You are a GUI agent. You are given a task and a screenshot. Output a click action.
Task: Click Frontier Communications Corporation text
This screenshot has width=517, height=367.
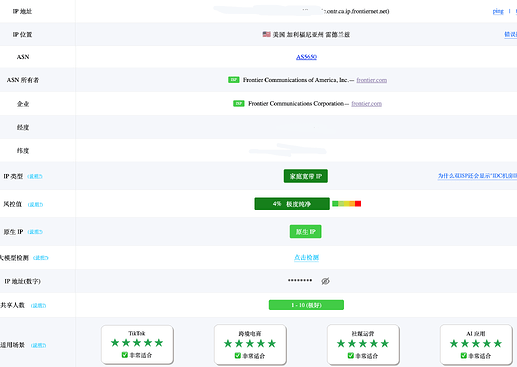click(296, 104)
